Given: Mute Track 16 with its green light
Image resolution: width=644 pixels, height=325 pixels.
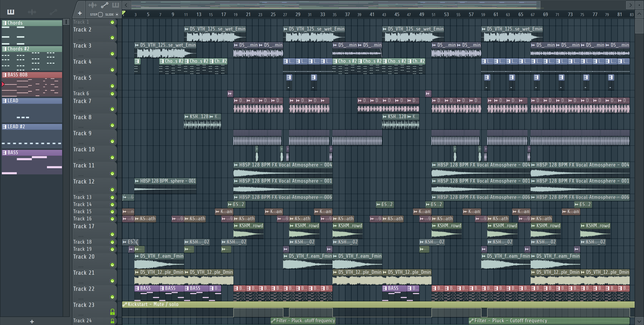Looking at the screenshot, I should (112, 219).
